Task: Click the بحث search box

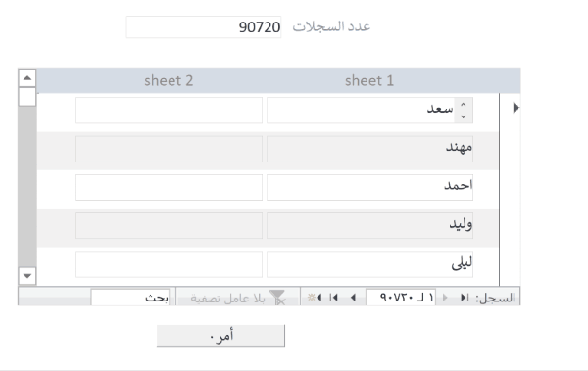Action: pyautogui.click(x=130, y=298)
